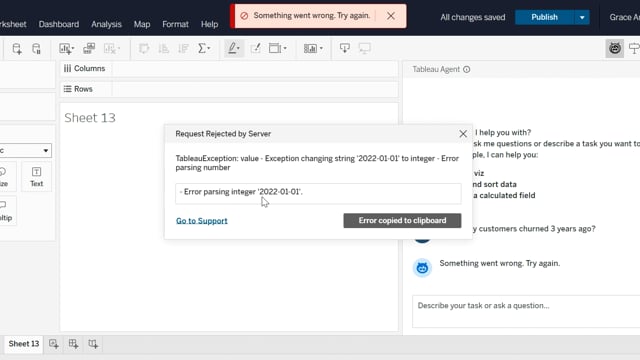This screenshot has width=640, height=360.
Task: Toggle the Tableau Agent pane icon
Action: (615, 49)
